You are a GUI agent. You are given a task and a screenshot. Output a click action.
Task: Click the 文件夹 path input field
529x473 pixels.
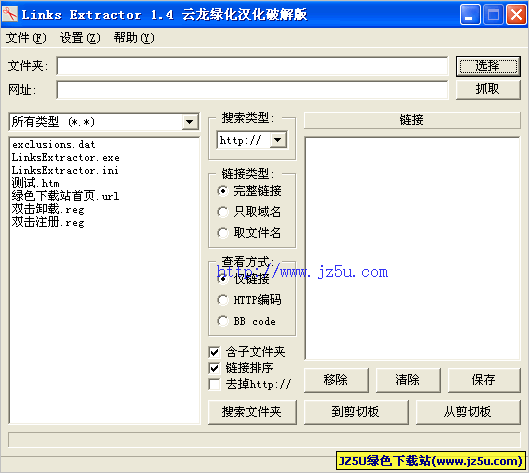click(x=252, y=66)
